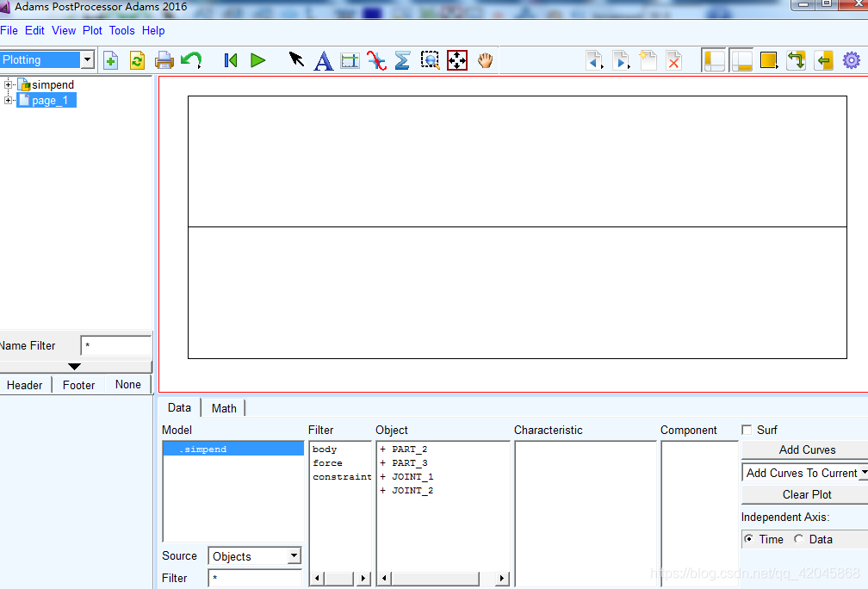Switch to the Math tab

click(x=224, y=408)
